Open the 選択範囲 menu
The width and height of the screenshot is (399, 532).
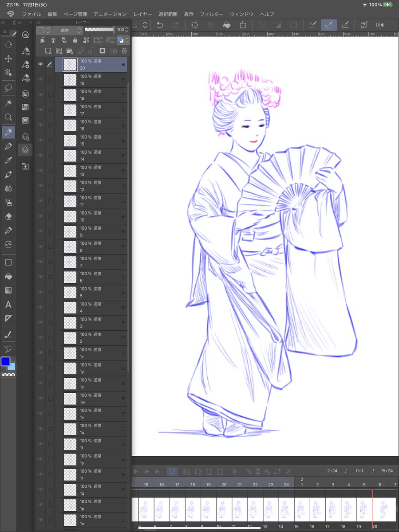[x=168, y=14]
